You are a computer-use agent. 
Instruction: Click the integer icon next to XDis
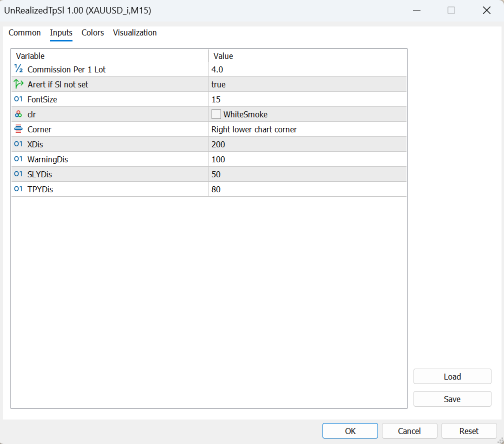[x=18, y=144]
